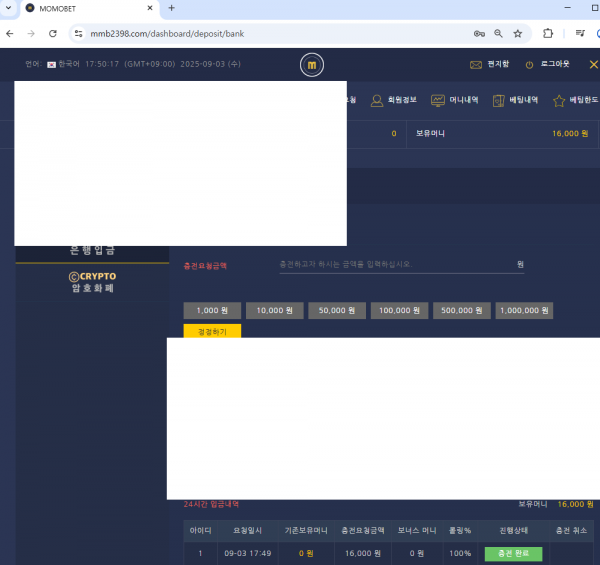
Task: Open browser extensions puzzle icon
Action: pyautogui.click(x=548, y=33)
